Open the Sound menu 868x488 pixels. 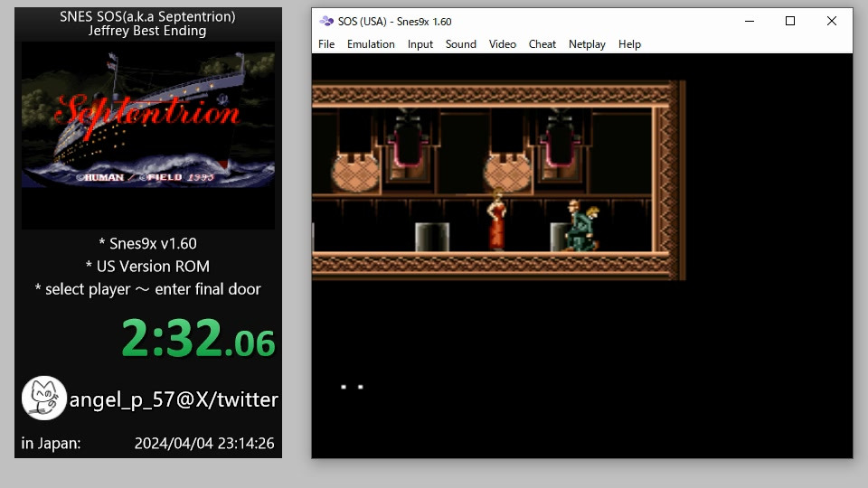(x=460, y=44)
